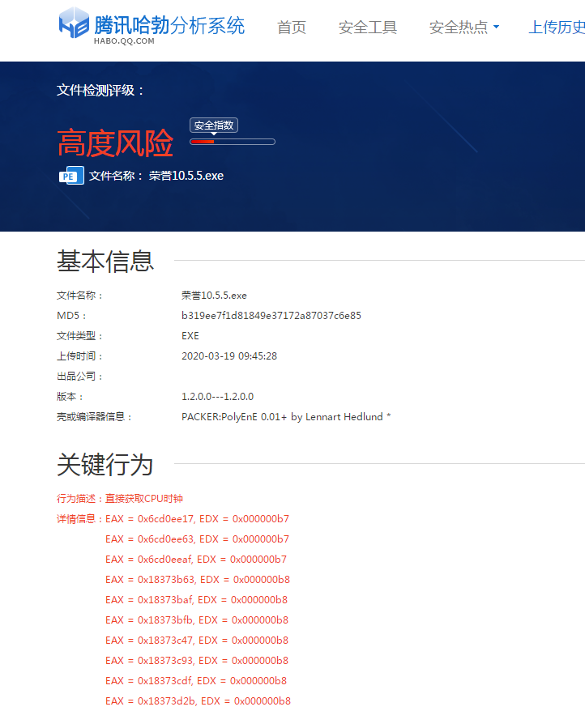
Task: Expand the 安全热点 dropdown arrow
Action: click(496, 27)
